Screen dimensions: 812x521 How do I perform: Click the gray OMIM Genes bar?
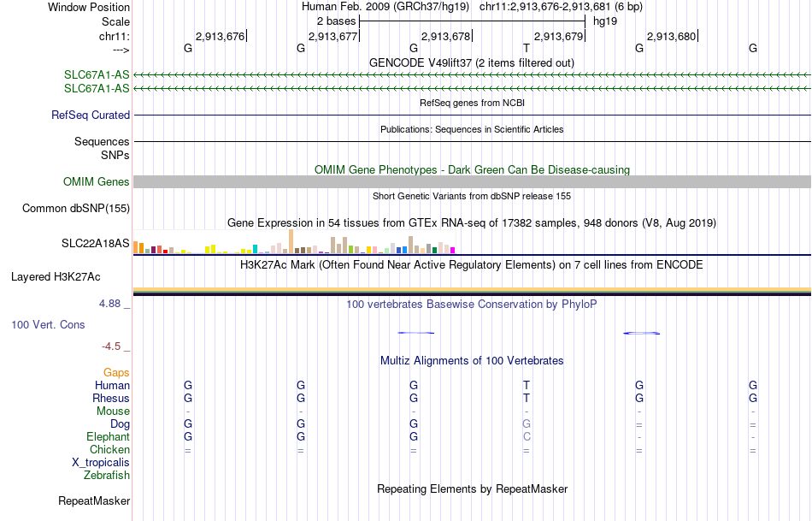pos(472,181)
